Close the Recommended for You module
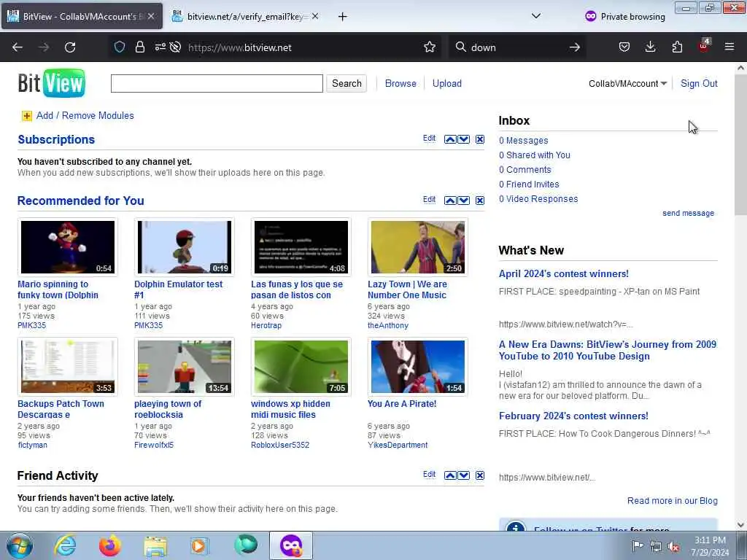Viewport: 747px width, 560px height. pyautogui.click(x=480, y=200)
